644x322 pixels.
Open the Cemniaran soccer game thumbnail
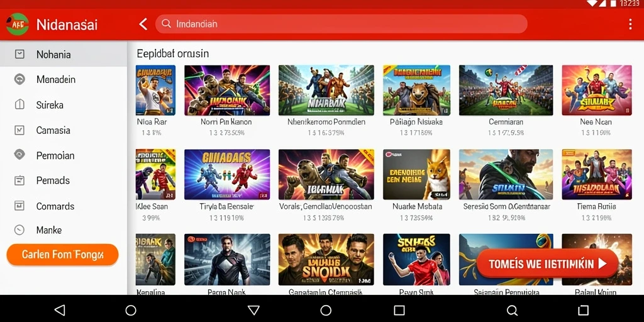click(x=506, y=90)
